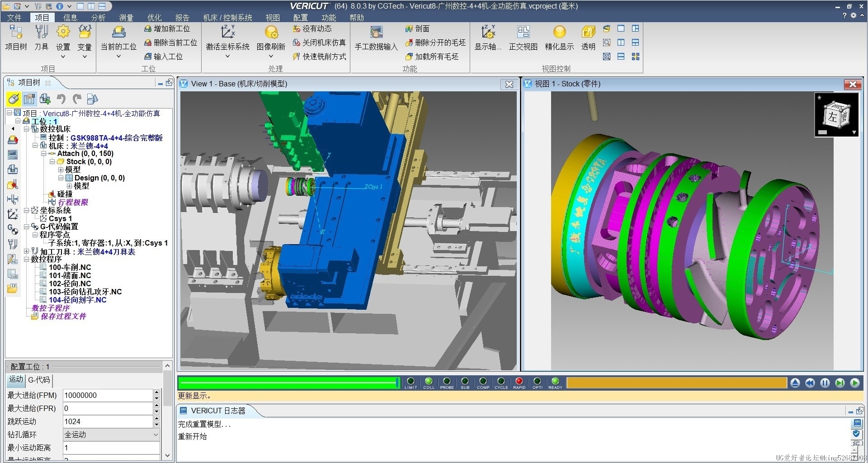Click the 当前的工位 icon
Image resolution: width=868 pixels, height=463 pixels.
tap(118, 37)
